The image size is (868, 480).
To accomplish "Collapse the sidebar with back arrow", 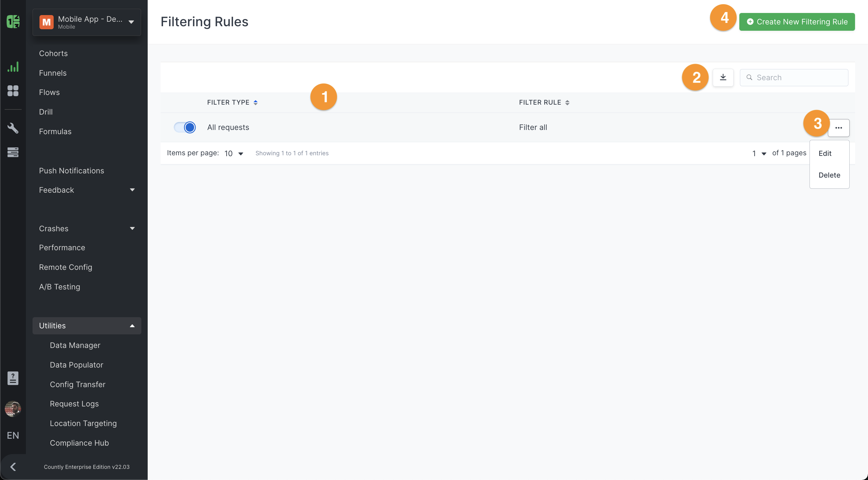I will [x=13, y=467].
